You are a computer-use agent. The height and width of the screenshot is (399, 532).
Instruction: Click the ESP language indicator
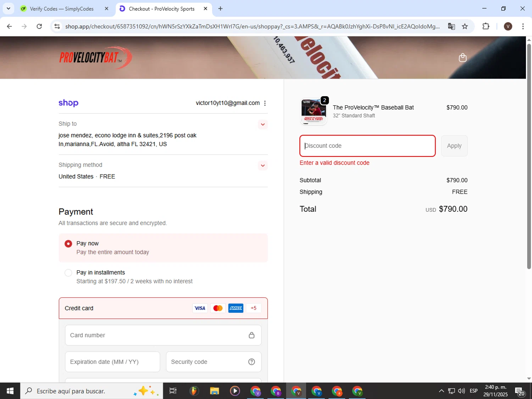click(x=473, y=391)
